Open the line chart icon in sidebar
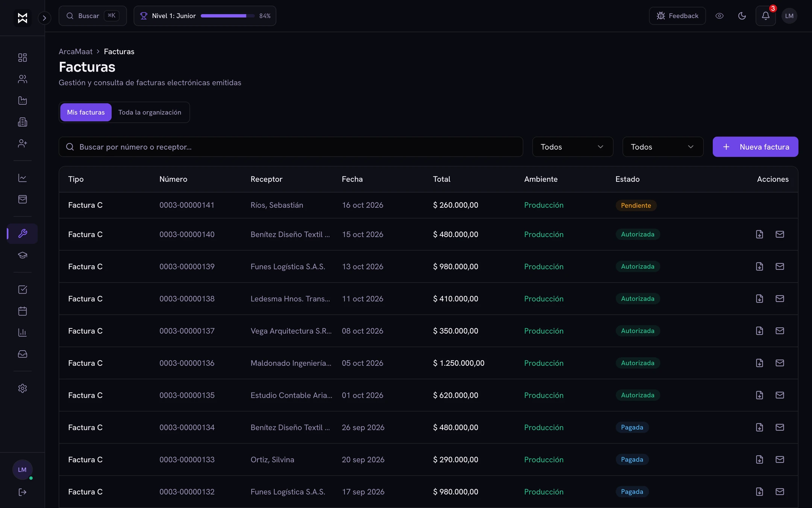This screenshot has width=812, height=508. click(23, 178)
